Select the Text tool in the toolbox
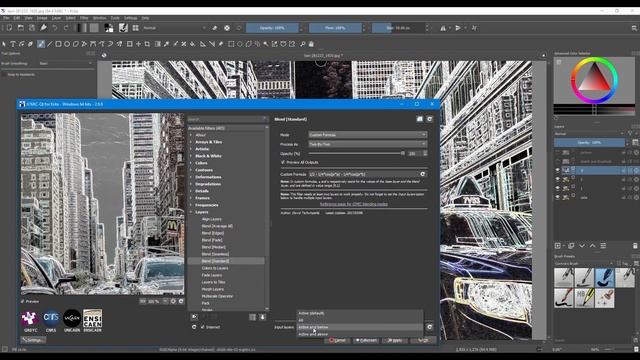 click(x=13, y=44)
